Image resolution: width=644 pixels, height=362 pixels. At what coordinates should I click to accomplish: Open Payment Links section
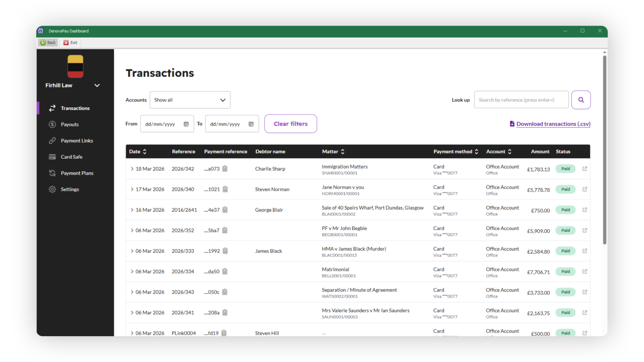point(77,141)
